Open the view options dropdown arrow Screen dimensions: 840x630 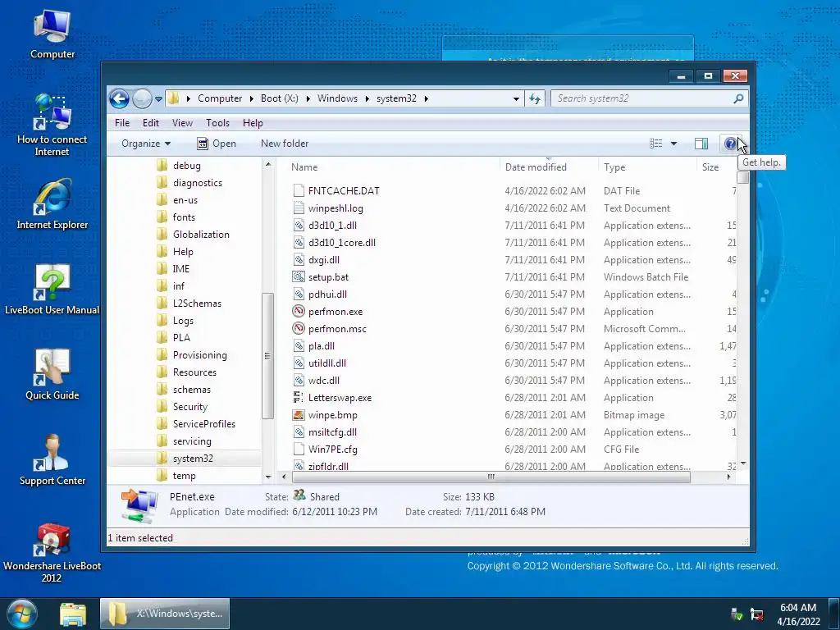coord(674,144)
